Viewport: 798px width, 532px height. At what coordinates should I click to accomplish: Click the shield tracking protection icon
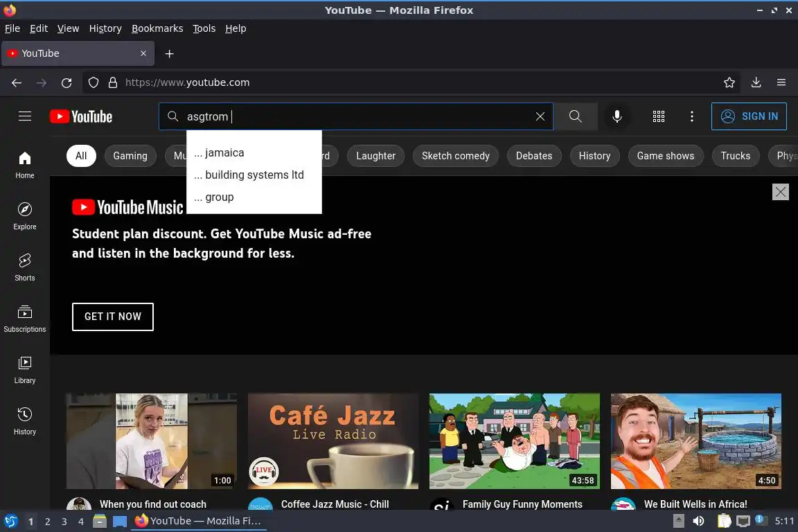tap(93, 82)
